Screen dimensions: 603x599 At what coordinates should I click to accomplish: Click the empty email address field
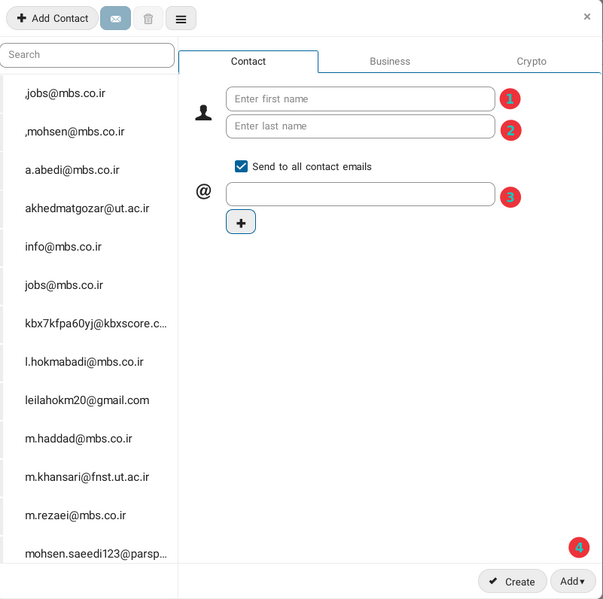pos(360,194)
